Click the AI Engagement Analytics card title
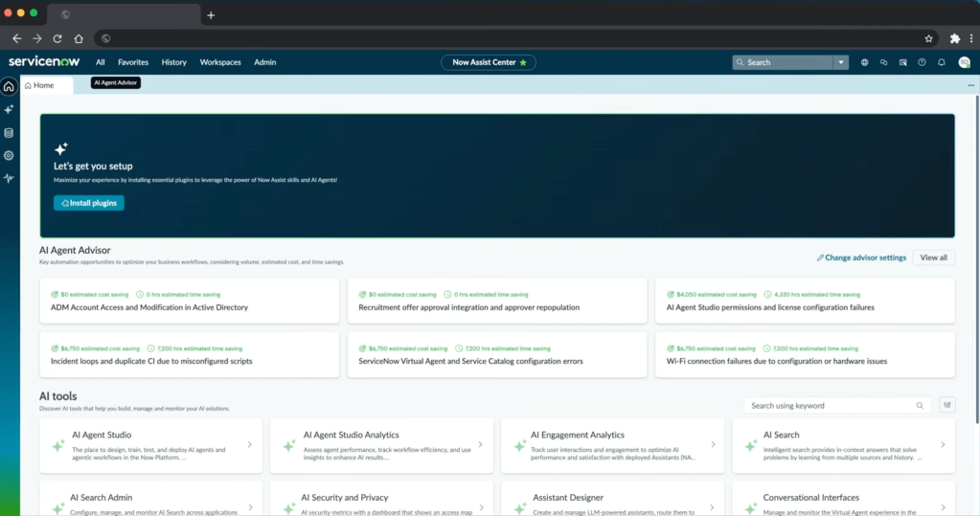 point(578,435)
